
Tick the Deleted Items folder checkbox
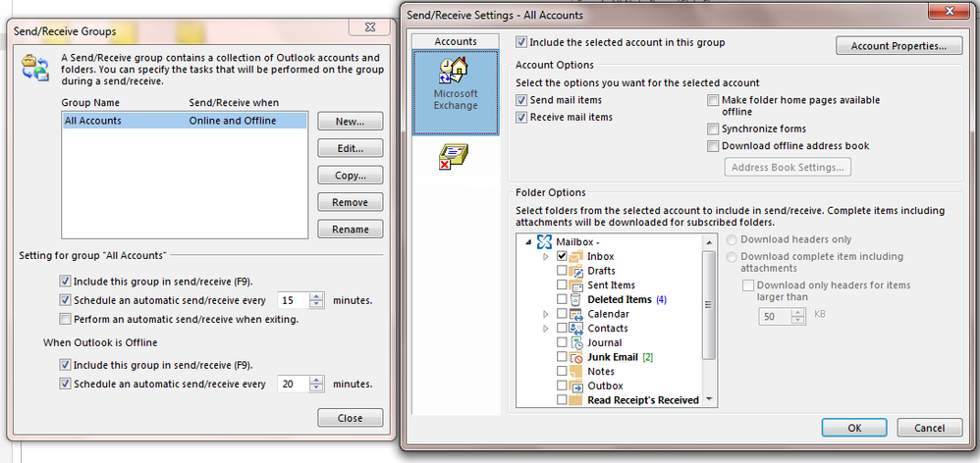pyautogui.click(x=562, y=299)
